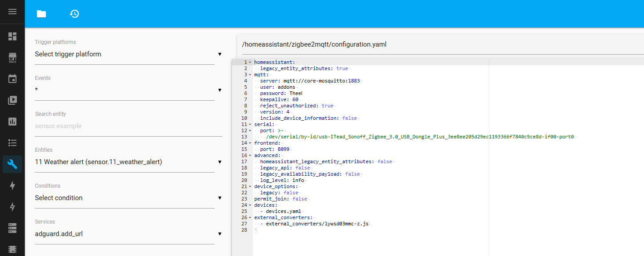Screen dimensions: 644x256
Task: Open the History bar-chart sidebar icon
Action: [12, 122]
